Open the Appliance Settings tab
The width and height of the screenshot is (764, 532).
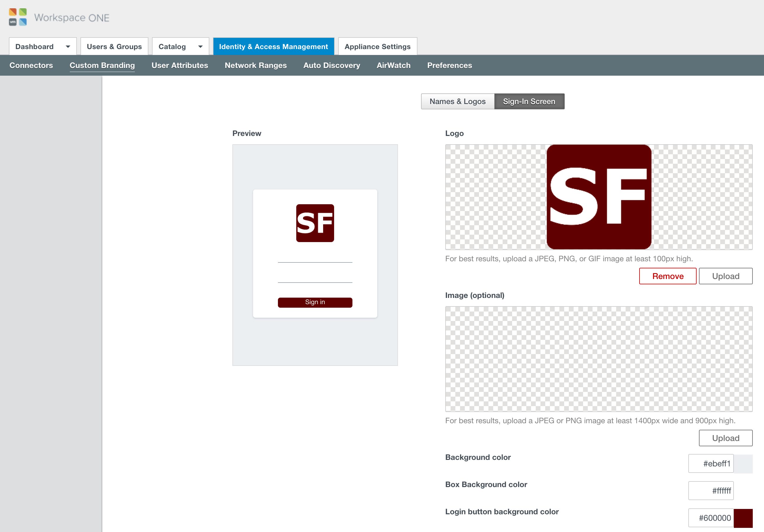tap(377, 47)
